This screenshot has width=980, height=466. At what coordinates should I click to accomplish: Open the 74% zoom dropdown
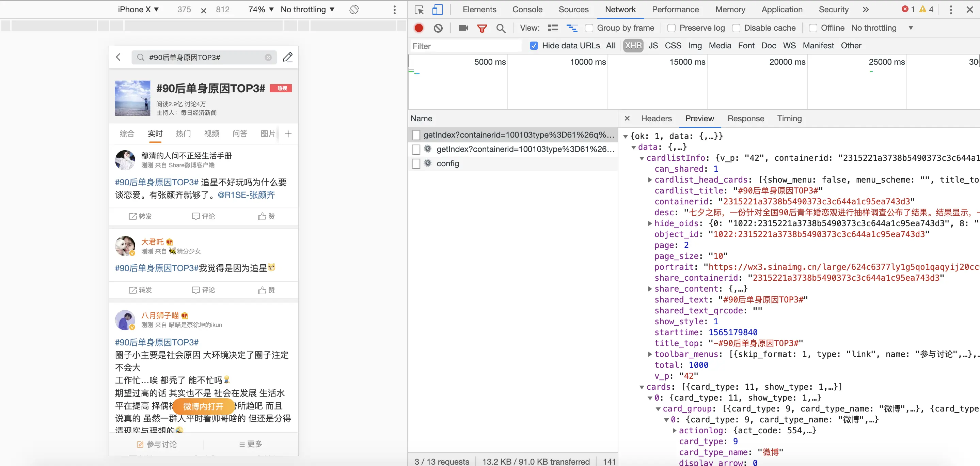click(260, 10)
